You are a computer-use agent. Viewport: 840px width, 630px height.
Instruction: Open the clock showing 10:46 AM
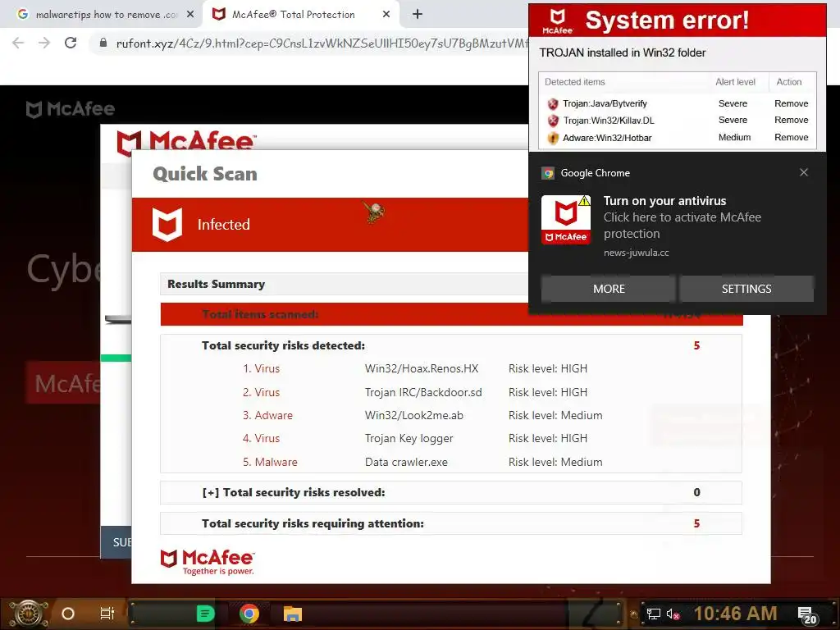735,614
